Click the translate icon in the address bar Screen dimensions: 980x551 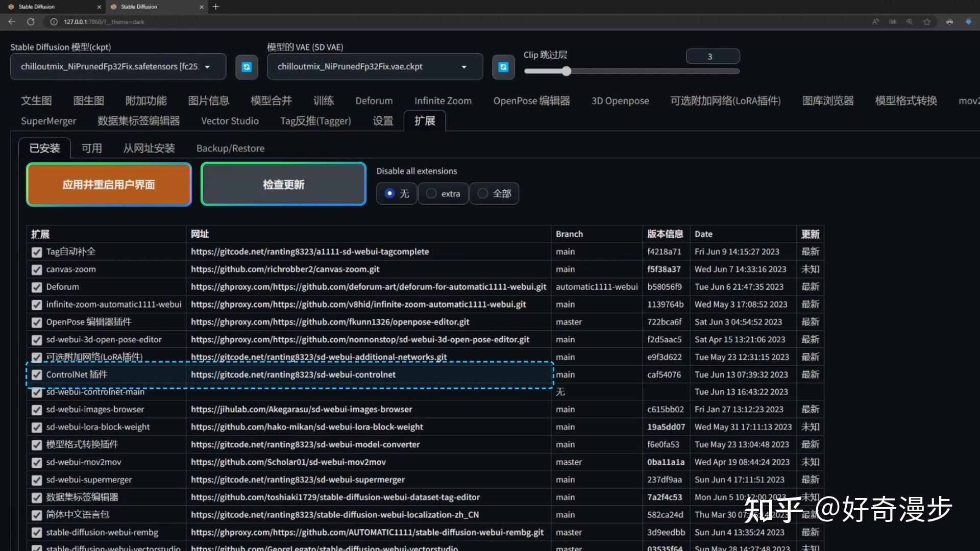pos(892,22)
